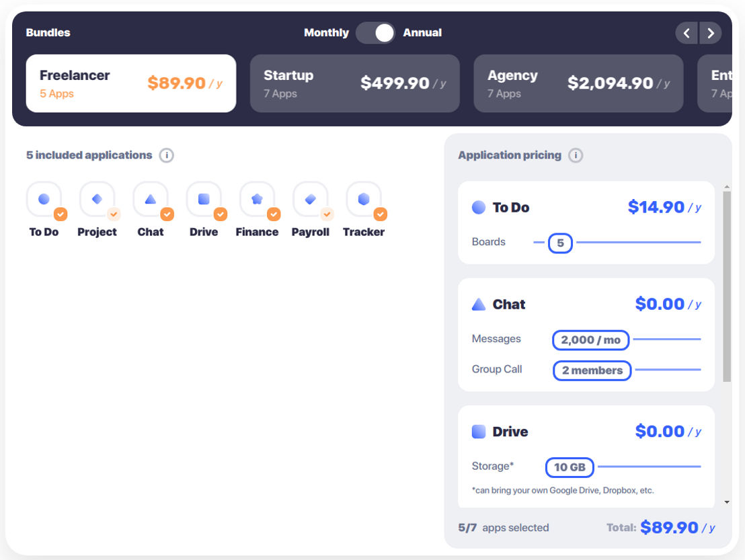Viewport: 745px width, 560px height.
Task: Click the Chat triangle app icon
Action: pos(150,199)
